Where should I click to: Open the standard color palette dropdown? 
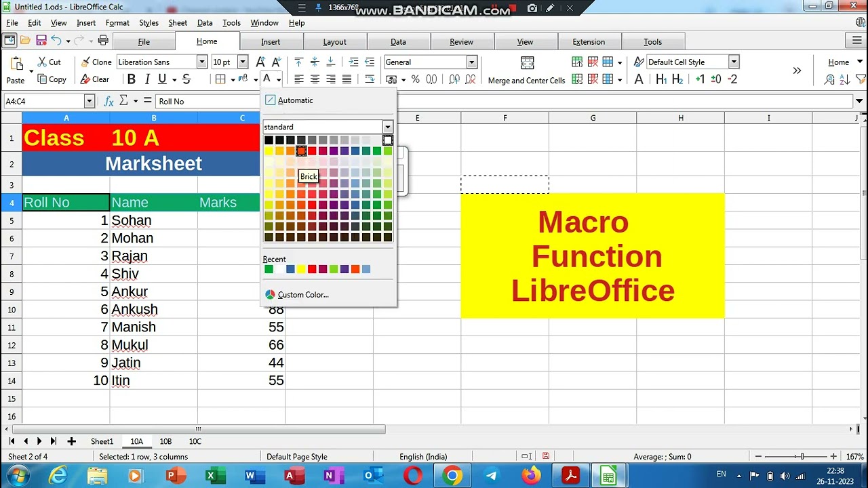pyautogui.click(x=387, y=127)
